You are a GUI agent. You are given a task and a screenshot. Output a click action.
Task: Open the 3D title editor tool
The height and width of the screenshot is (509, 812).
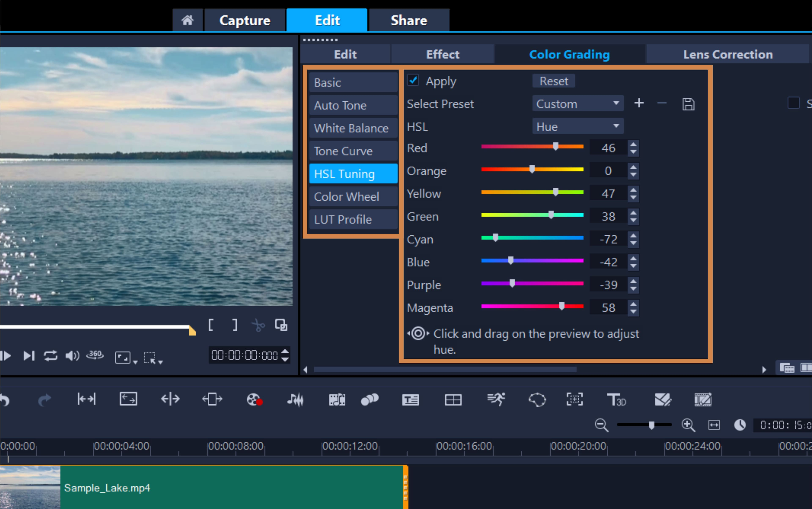616,400
